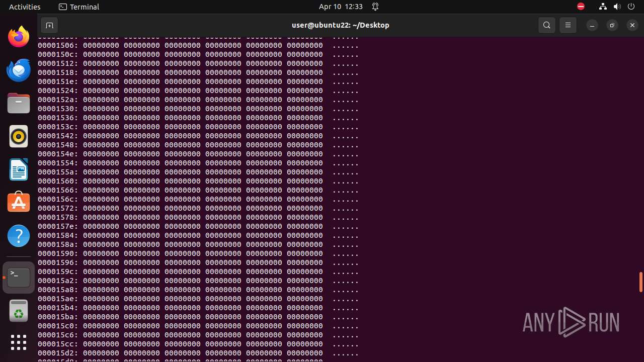The height and width of the screenshot is (362, 644).
Task: Open the Trash from the dock
Action: [19, 311]
